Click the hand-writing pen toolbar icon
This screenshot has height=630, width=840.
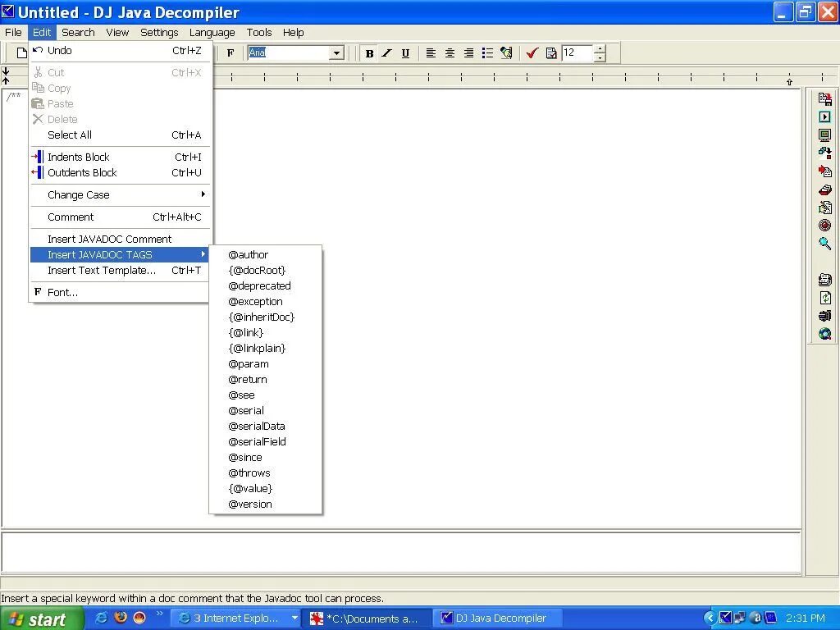506,53
